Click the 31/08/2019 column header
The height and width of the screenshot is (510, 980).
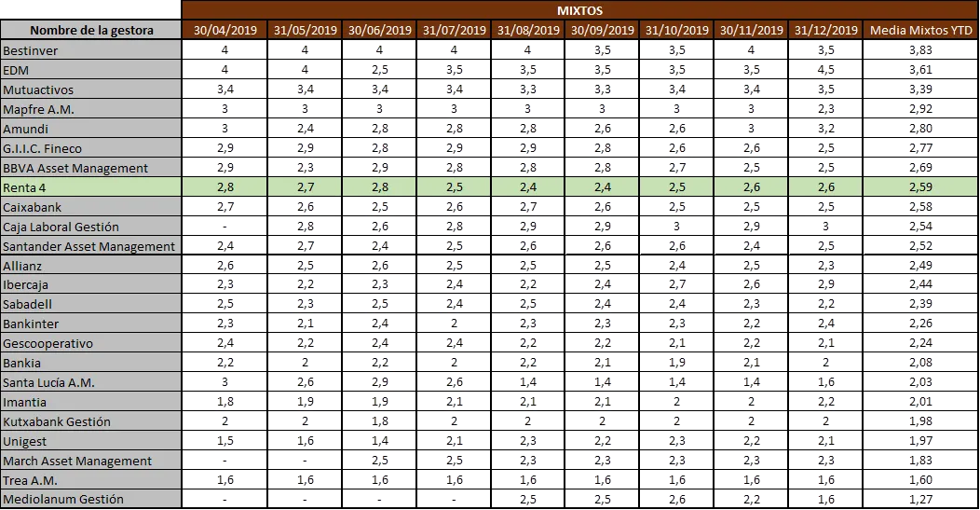pyautogui.click(x=527, y=30)
